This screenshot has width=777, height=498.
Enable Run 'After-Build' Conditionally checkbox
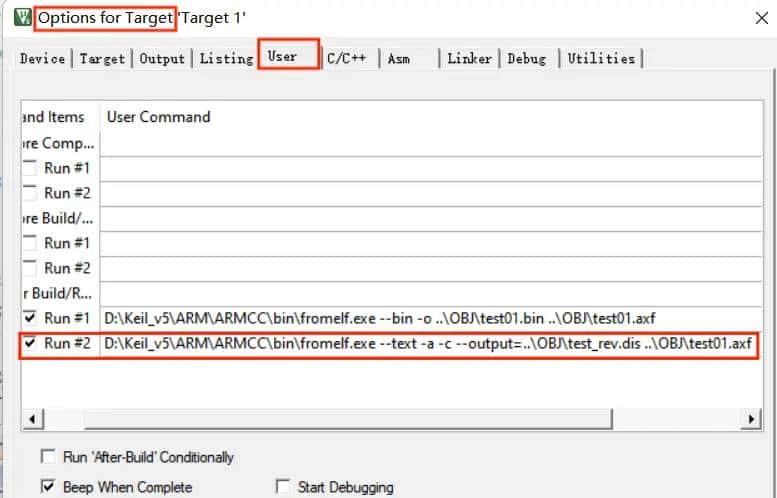[48, 457]
